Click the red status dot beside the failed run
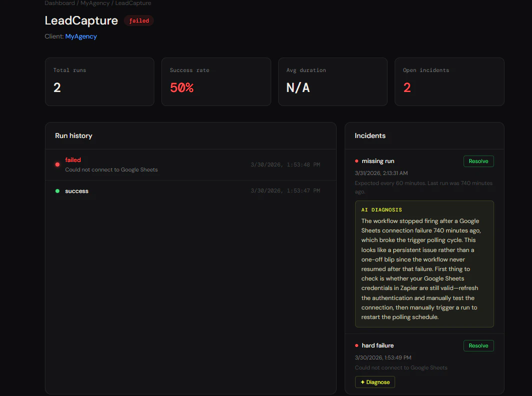 pos(57,164)
